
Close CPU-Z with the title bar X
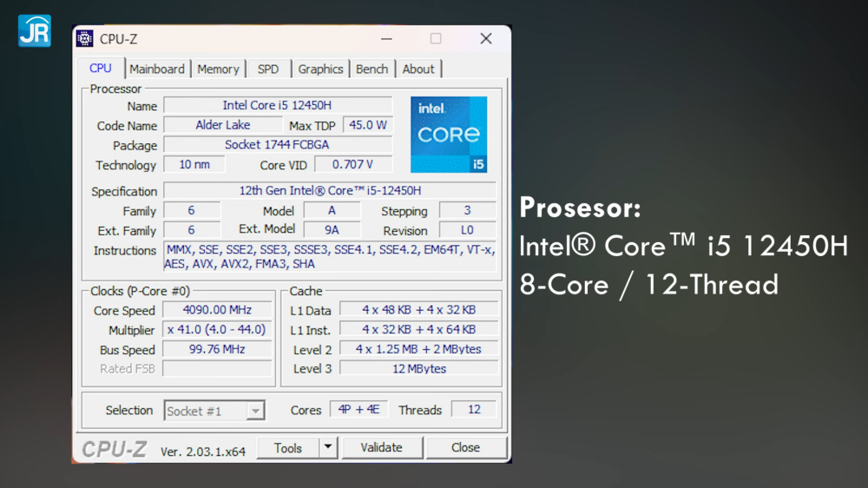486,39
